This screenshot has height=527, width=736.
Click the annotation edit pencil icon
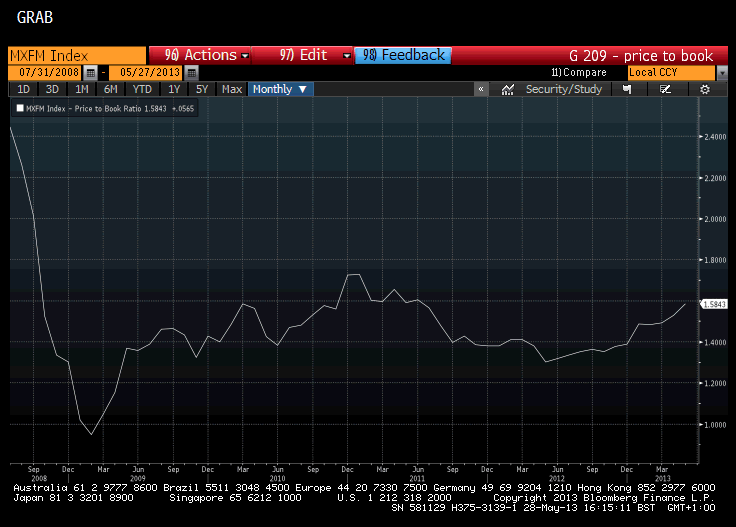(x=665, y=89)
